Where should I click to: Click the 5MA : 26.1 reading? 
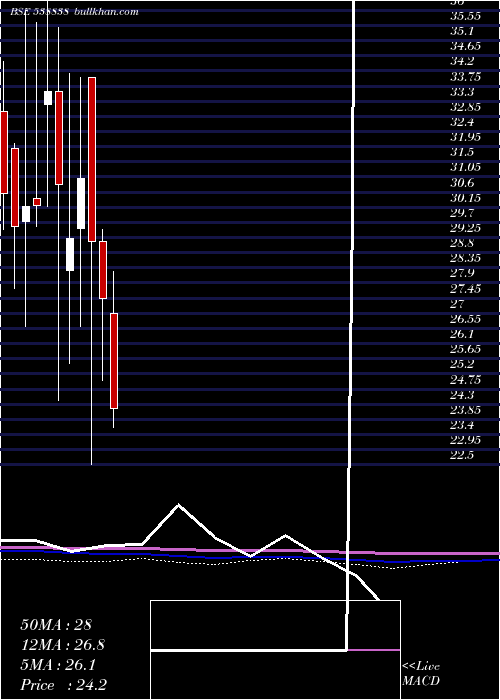pos(58,665)
